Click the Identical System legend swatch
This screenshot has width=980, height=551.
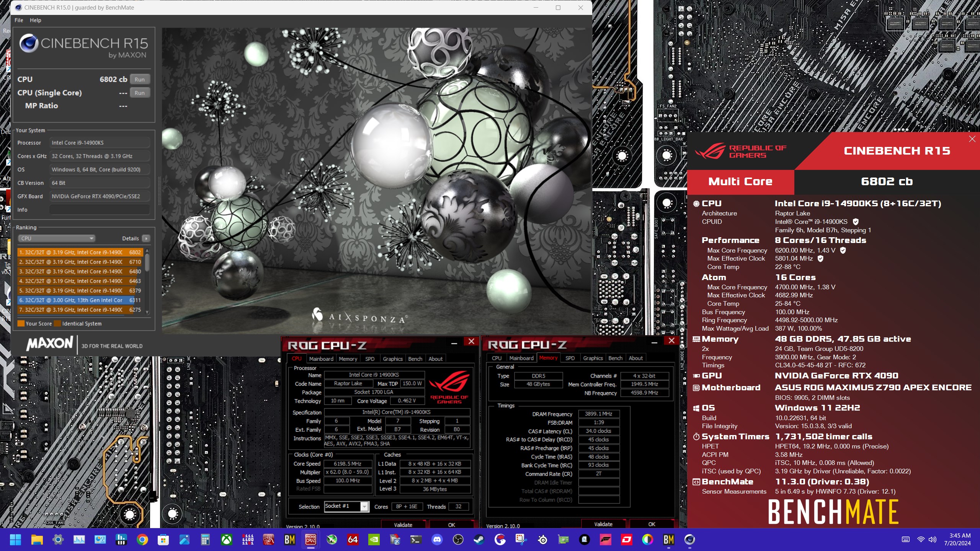(57, 324)
